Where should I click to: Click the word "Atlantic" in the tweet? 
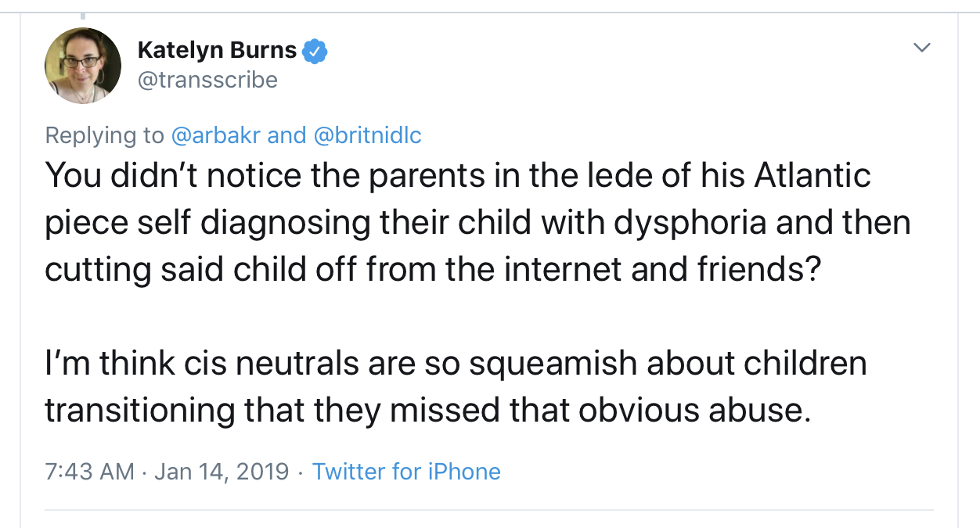point(812,175)
